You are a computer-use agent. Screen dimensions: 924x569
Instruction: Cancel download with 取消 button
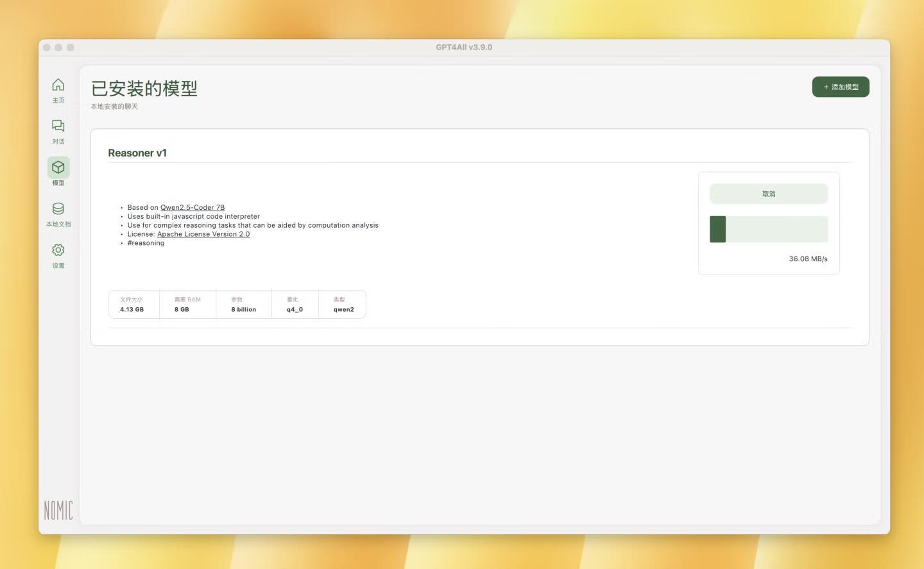point(769,194)
